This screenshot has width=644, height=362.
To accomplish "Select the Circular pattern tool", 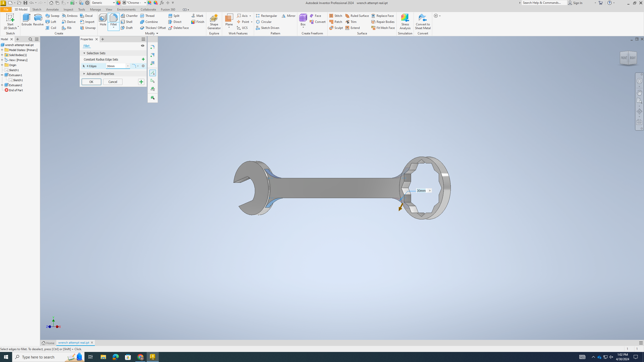I will 264,22.
